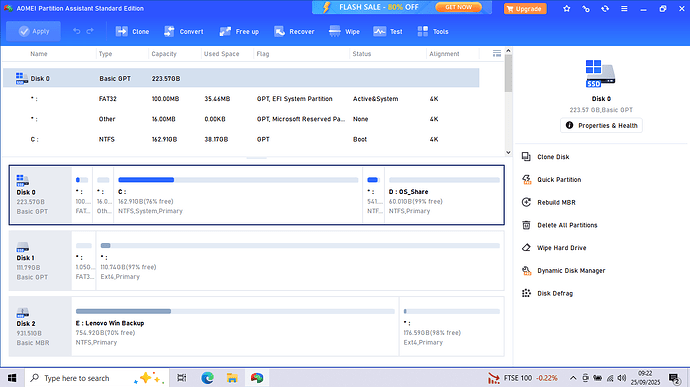The image size is (690, 387).
Task: Open the Free up menu
Action: click(239, 31)
